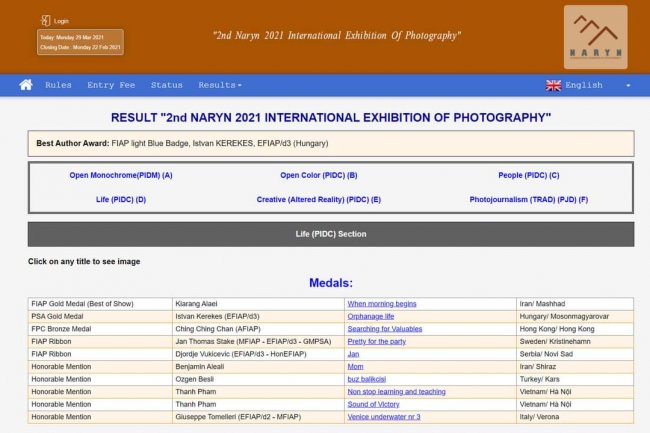Image resolution: width=650 pixels, height=433 pixels.
Task: Open 'Searching for Valuables' image link
Action: point(384,328)
